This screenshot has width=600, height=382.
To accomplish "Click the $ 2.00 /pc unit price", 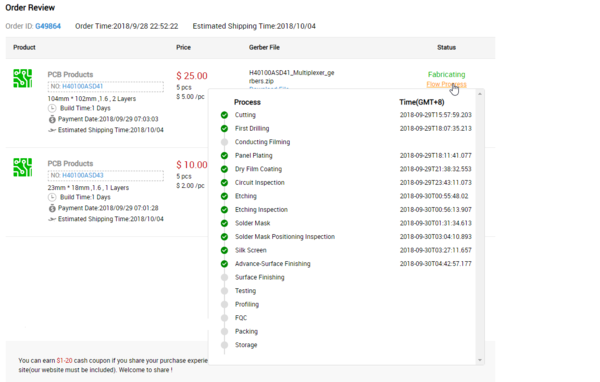I will pyautogui.click(x=190, y=186).
